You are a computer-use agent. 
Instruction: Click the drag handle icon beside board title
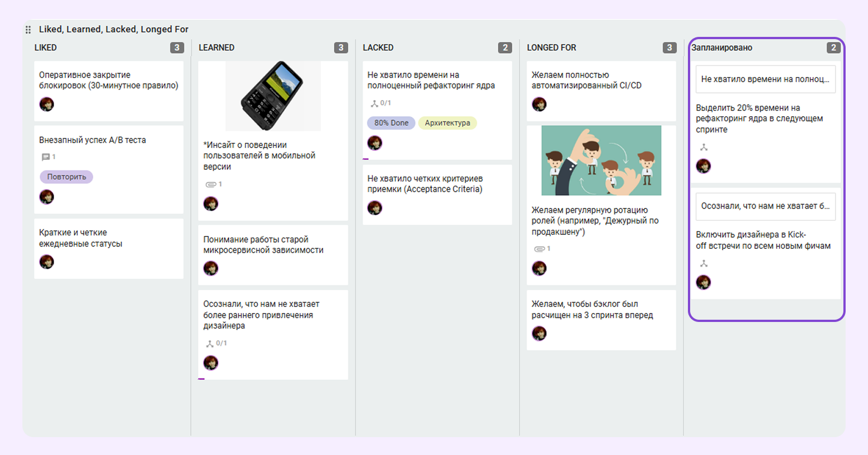pos(28,30)
